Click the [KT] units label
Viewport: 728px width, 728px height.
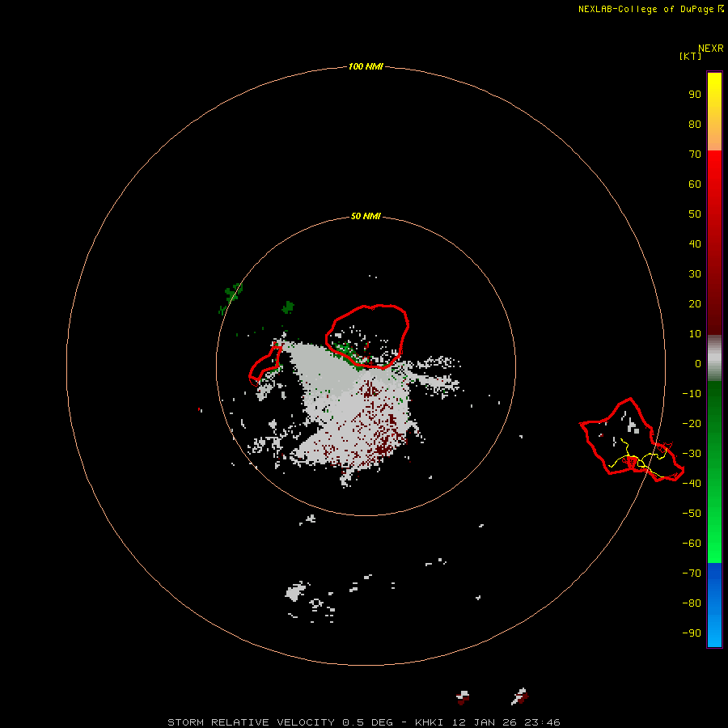tap(691, 56)
